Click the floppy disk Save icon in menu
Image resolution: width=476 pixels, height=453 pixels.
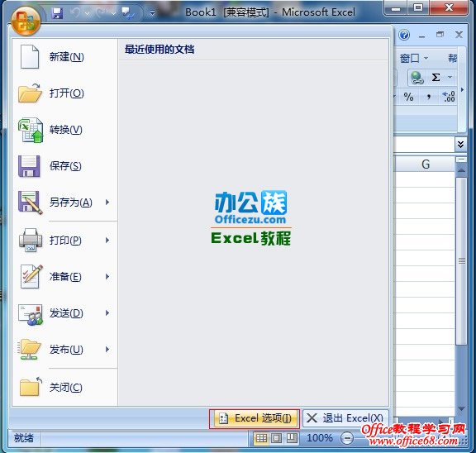[29, 166]
